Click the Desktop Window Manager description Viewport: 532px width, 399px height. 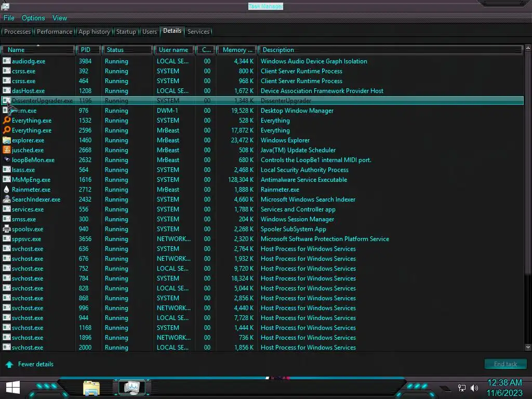click(x=297, y=111)
